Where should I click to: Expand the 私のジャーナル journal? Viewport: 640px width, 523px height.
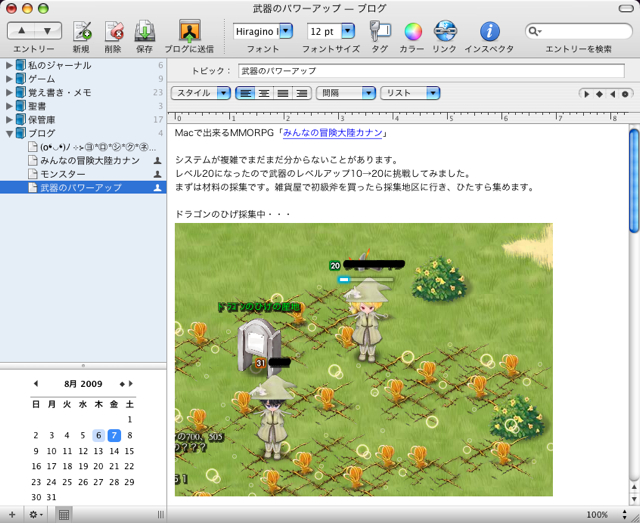[x=9, y=65]
